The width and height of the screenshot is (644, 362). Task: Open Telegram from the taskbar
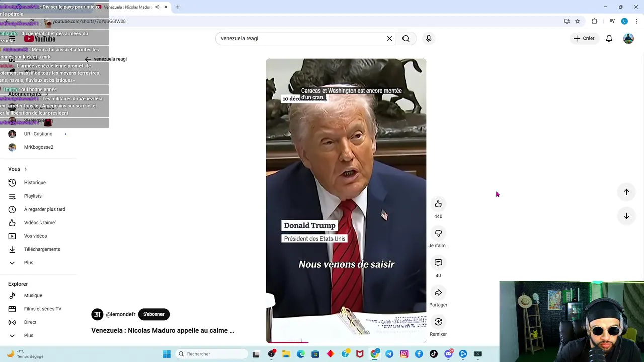389,354
